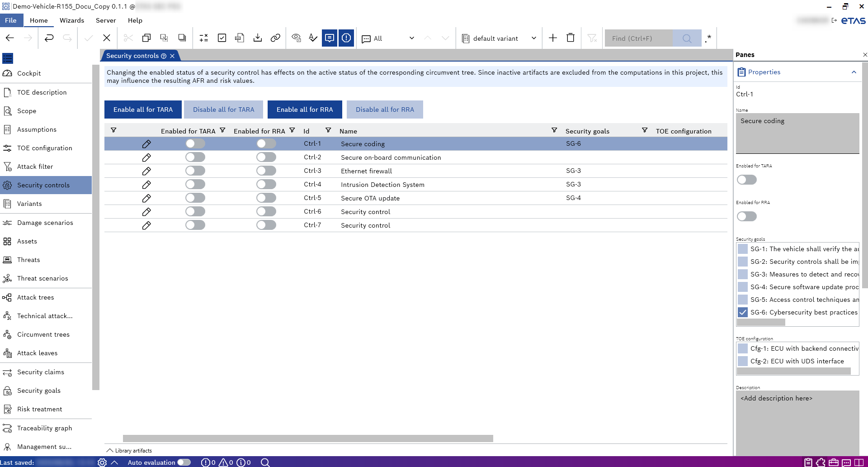Toggle Enabled for RRA on Ctrl-5 row
This screenshot has height=467, width=868.
click(x=266, y=198)
